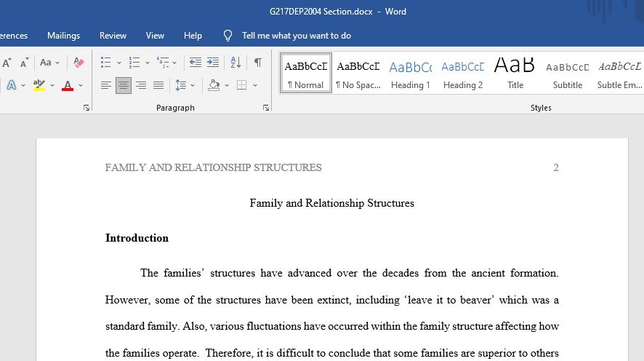Image resolution: width=644 pixels, height=361 pixels.
Task: Increase font size with grow font icon
Action: pyautogui.click(x=7, y=63)
